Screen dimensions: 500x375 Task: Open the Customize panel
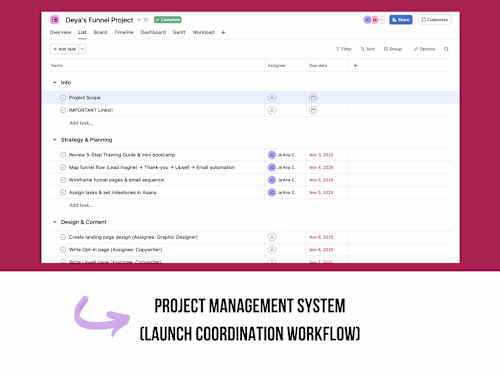pyautogui.click(x=435, y=20)
